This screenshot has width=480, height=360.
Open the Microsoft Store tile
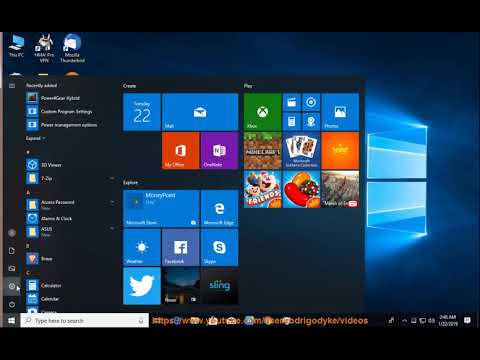click(x=161, y=209)
